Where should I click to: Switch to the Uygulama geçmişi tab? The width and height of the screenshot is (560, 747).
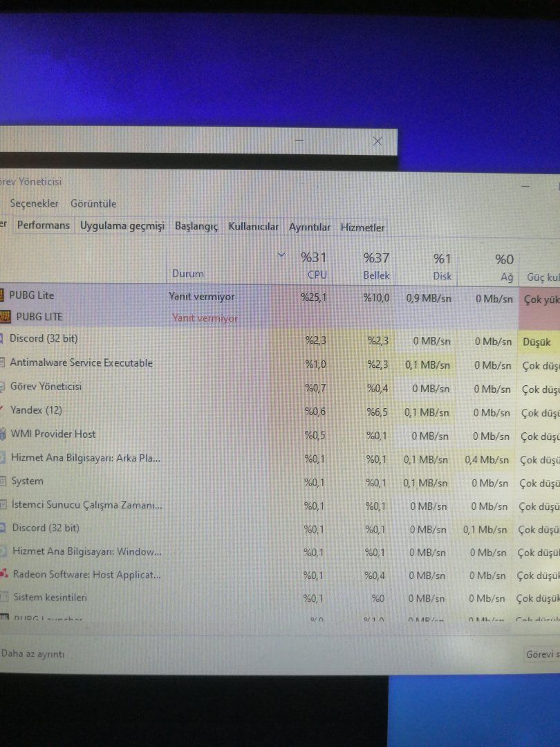[x=122, y=225]
